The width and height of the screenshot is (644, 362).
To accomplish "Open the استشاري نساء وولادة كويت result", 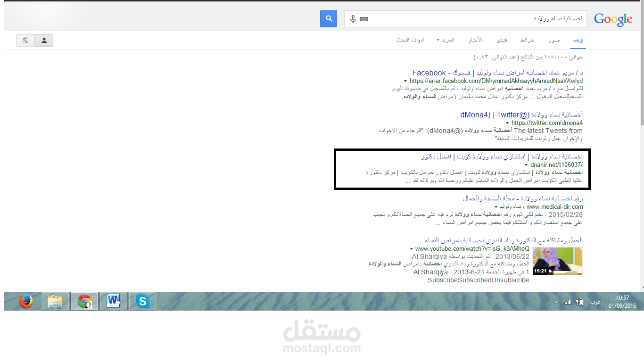I will [497, 156].
